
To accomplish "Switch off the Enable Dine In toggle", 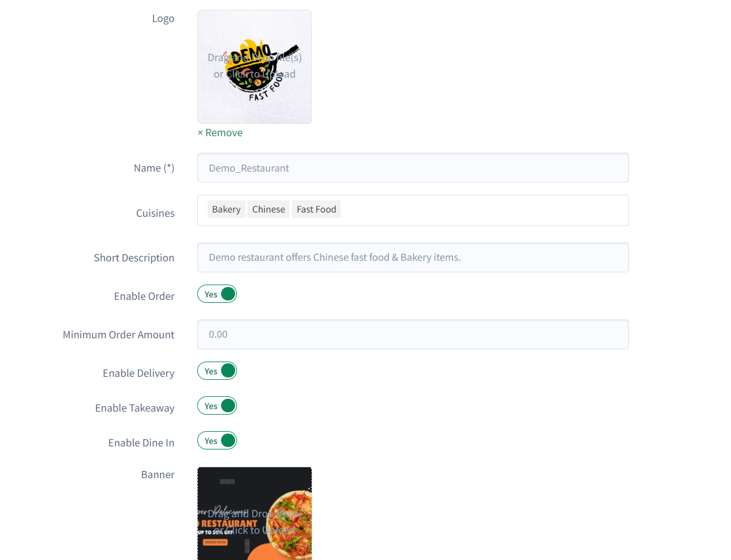I will (x=217, y=441).
